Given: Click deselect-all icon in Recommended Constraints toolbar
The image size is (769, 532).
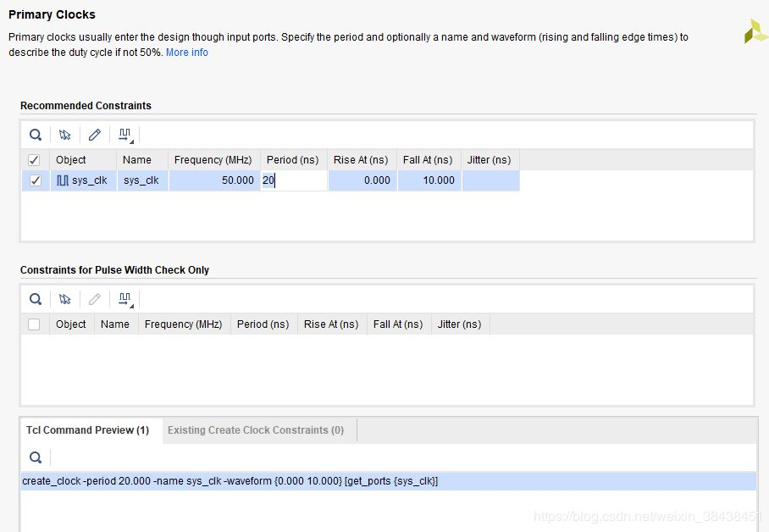Looking at the screenshot, I should pos(65,135).
